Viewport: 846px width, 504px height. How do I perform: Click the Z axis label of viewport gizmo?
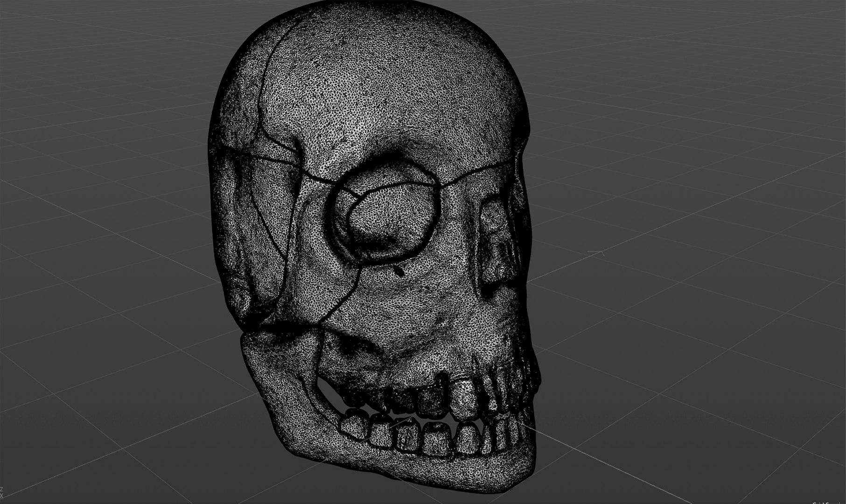pos(1,489)
